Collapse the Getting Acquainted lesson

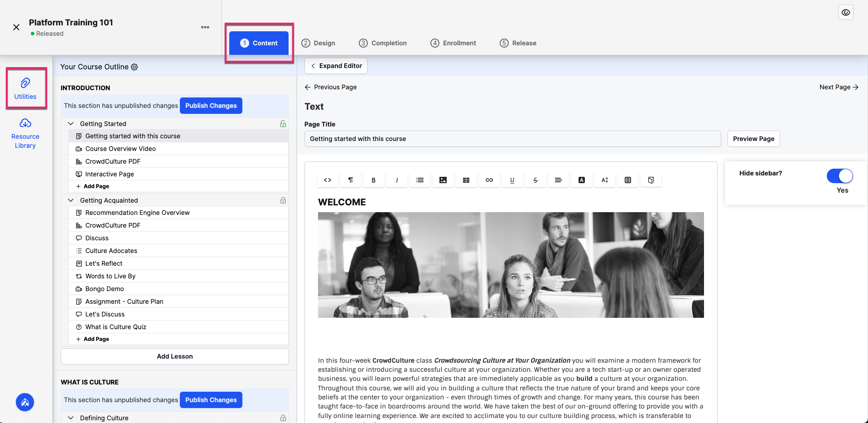[x=71, y=200]
